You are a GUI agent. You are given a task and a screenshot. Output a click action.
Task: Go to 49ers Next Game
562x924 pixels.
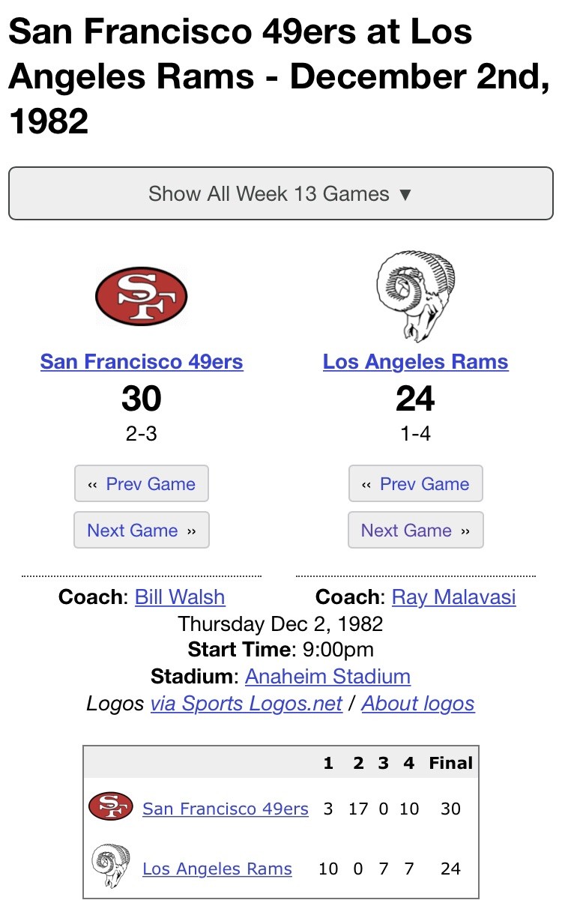(142, 530)
